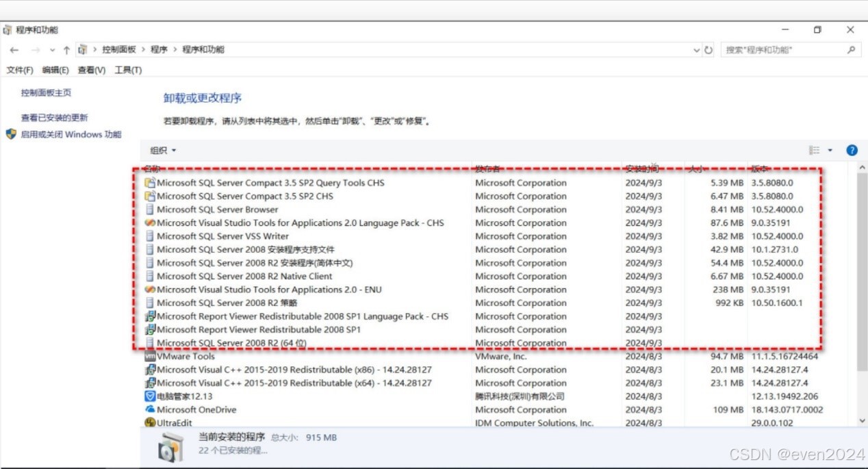Click version 18.143.0717.0002

(787, 409)
